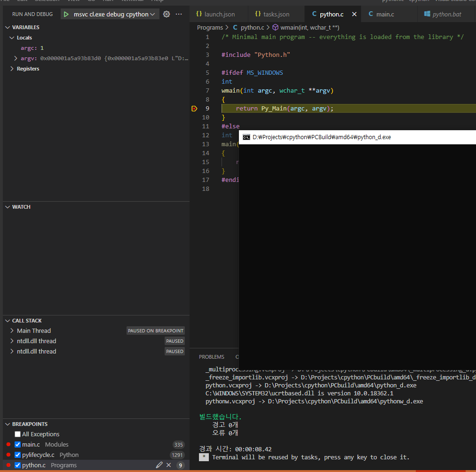Expand the Registers section
This screenshot has height=472, width=476.
12,69
